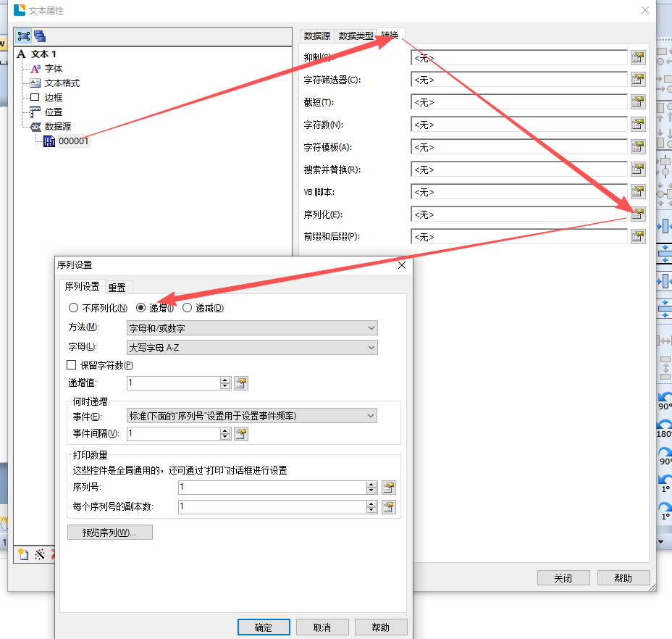Select the 字体 item in the tree
The width and height of the screenshot is (672, 639).
click(x=54, y=68)
